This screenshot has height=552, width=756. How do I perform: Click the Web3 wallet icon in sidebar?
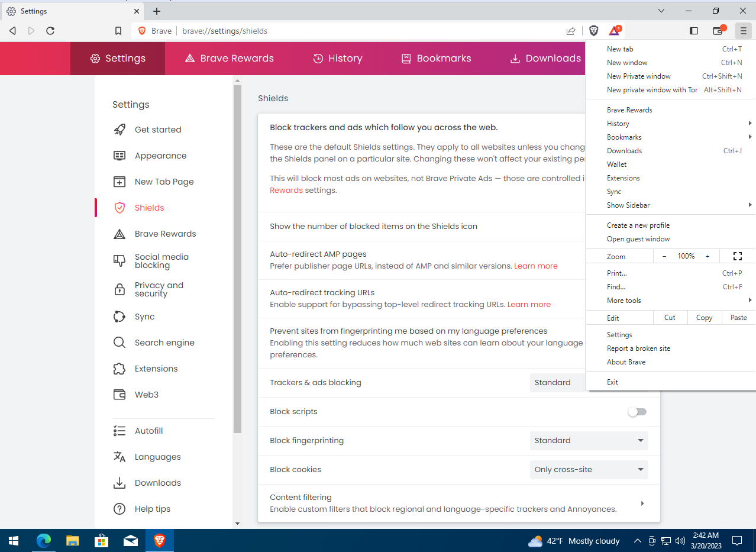(x=119, y=395)
